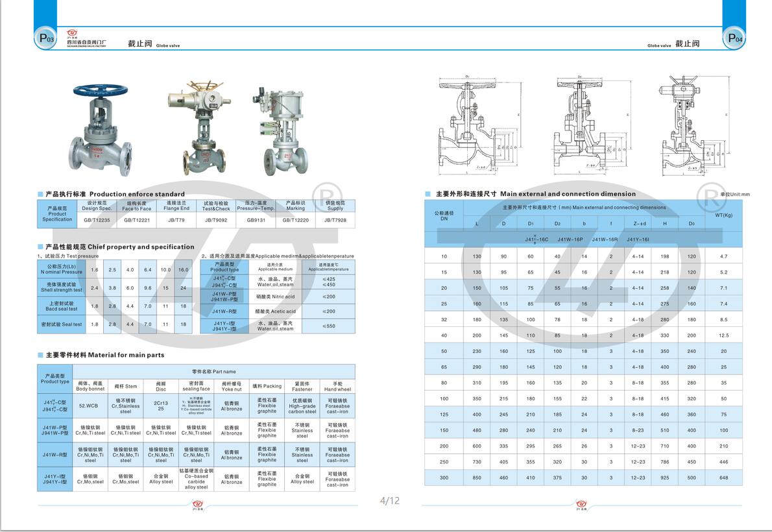Click the 4/12 page number indicator
The width and height of the screenshot is (772, 532).
[x=390, y=500]
